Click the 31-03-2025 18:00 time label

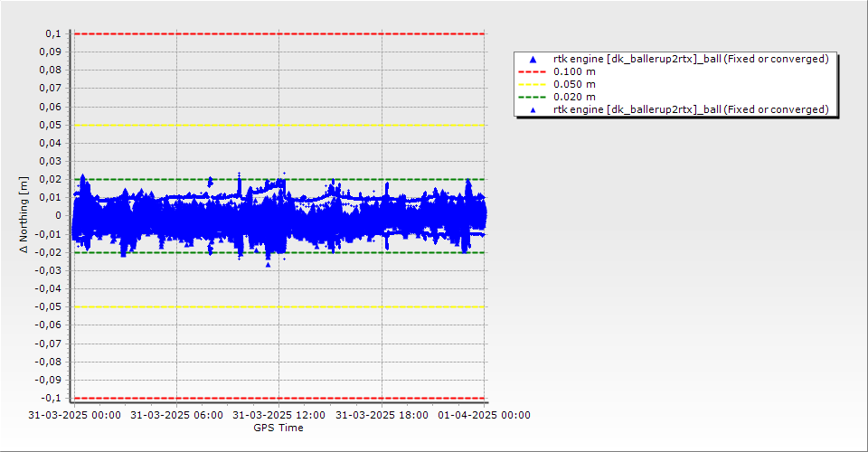382,415
